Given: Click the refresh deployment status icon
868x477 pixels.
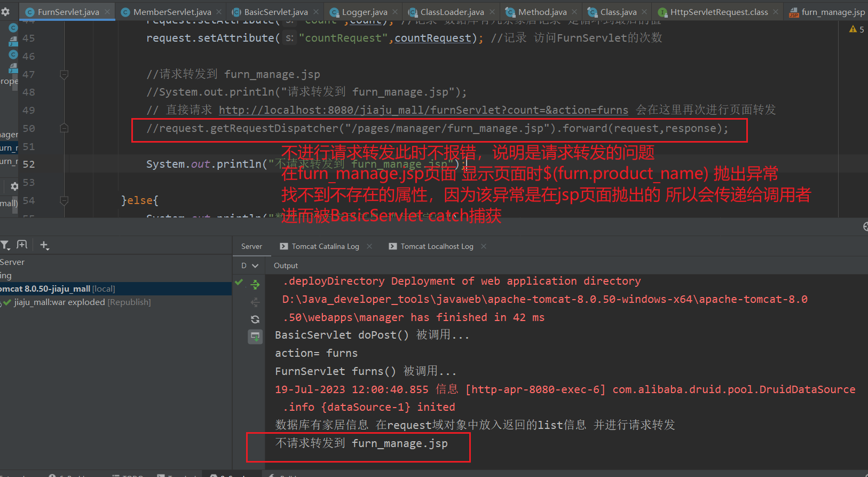Looking at the screenshot, I should point(255,319).
